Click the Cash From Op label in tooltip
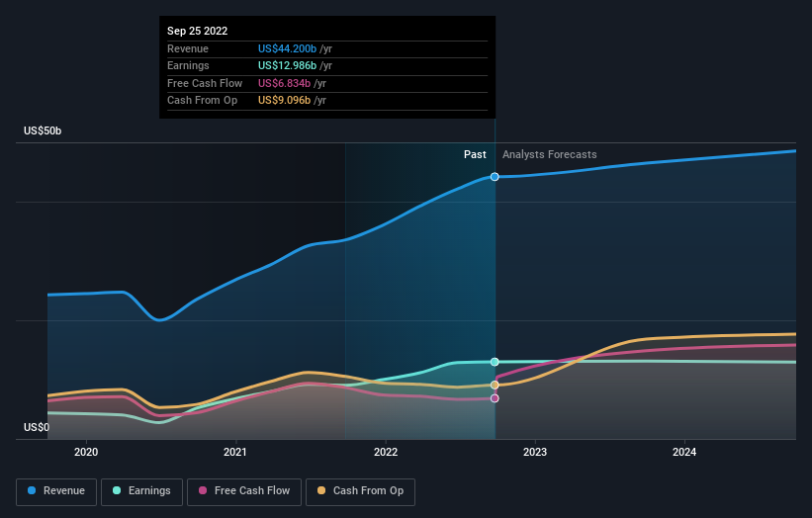Screen dimensions: 812x518 (203, 101)
